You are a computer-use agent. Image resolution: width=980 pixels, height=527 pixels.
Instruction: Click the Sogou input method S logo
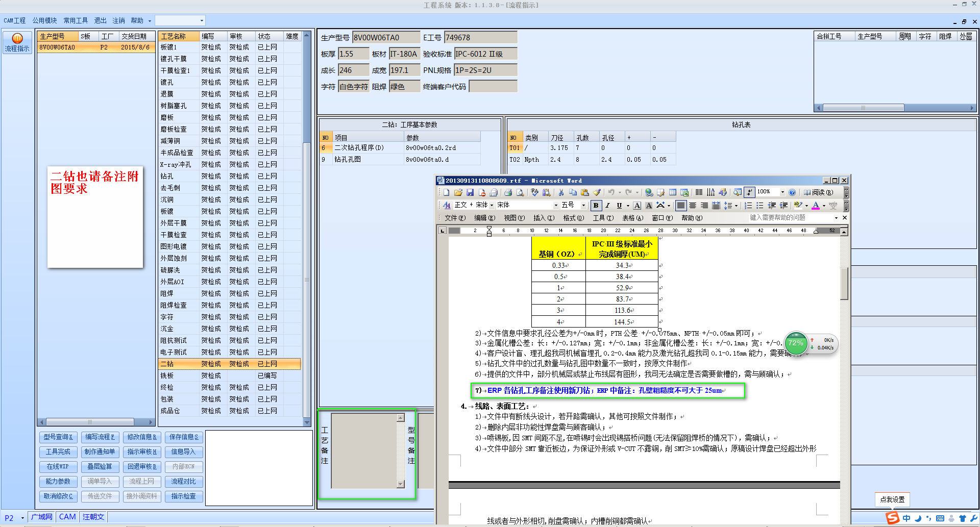click(x=893, y=518)
